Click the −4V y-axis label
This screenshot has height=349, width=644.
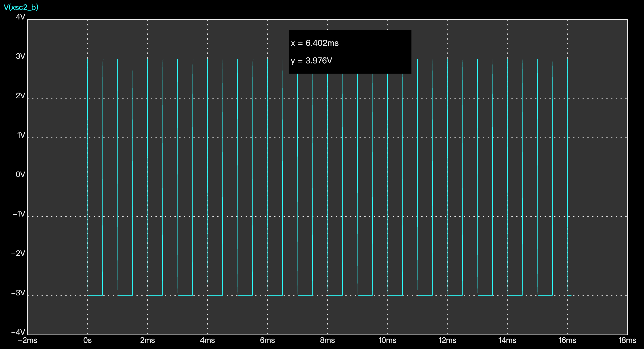click(x=18, y=332)
